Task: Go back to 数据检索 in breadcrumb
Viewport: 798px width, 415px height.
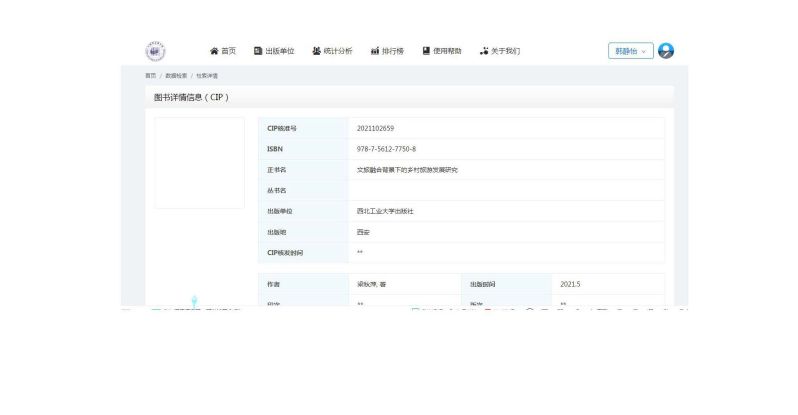Action: point(176,75)
